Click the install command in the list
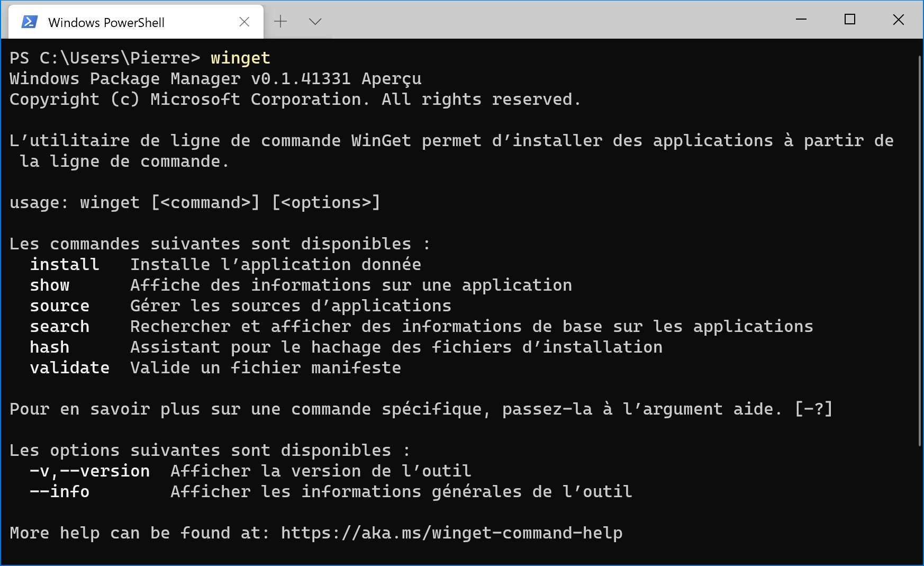This screenshot has width=924, height=566. 65,264
